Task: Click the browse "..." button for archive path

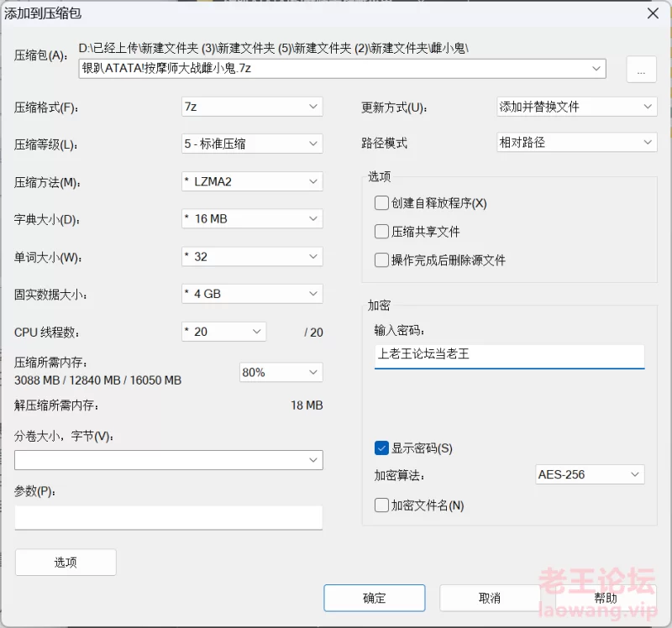Action: [641, 71]
